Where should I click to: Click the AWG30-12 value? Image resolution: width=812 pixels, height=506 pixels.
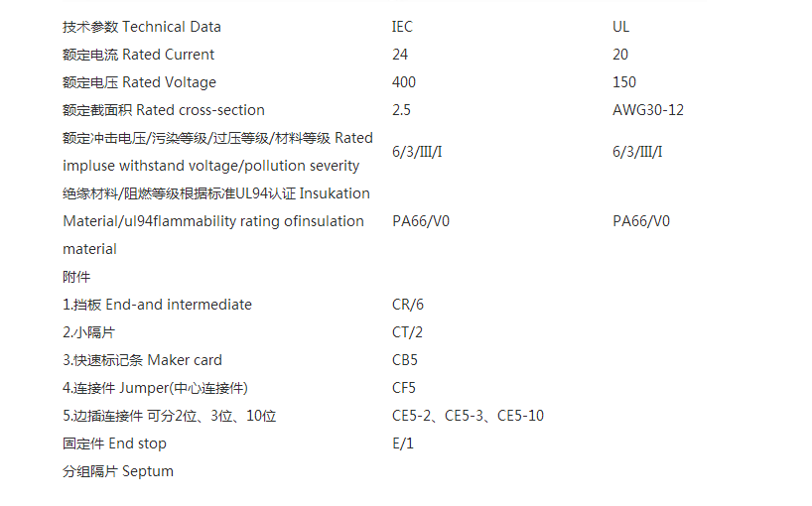(x=648, y=110)
